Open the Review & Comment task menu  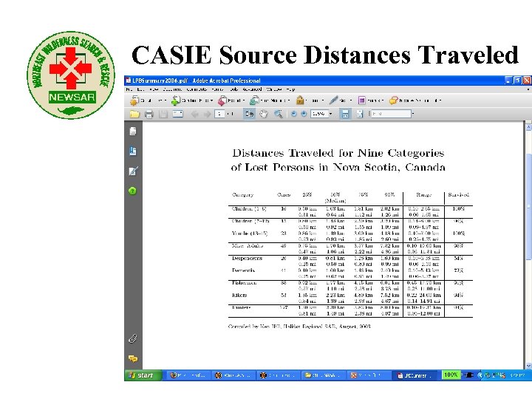[x=415, y=100]
